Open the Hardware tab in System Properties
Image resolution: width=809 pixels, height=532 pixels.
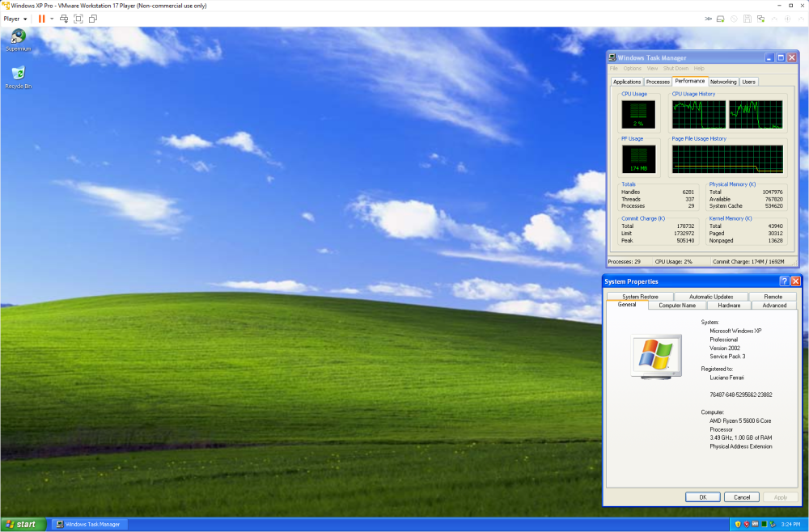(729, 306)
